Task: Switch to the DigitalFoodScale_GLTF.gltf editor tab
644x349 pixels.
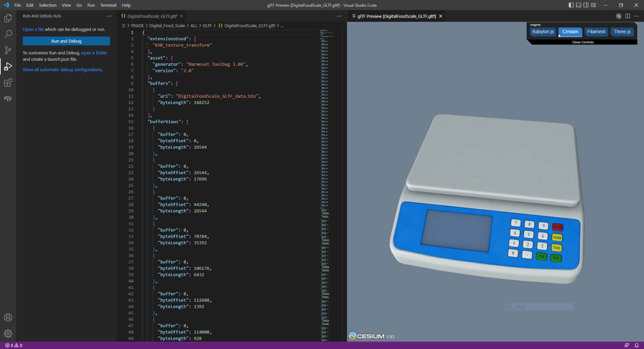Action: pyautogui.click(x=152, y=16)
